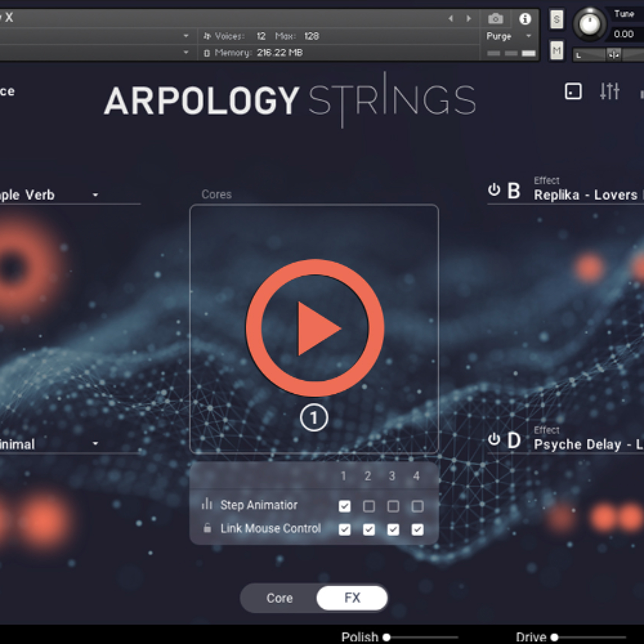The width and height of the screenshot is (644, 644).
Task: Expand the Minimal effect dropdown arrow
Action: point(95,443)
